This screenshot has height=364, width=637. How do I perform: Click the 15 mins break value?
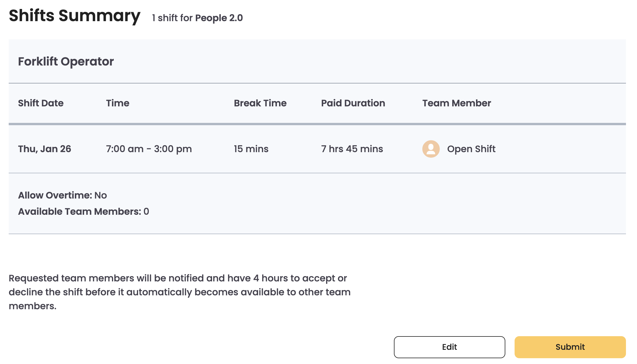coord(251,149)
